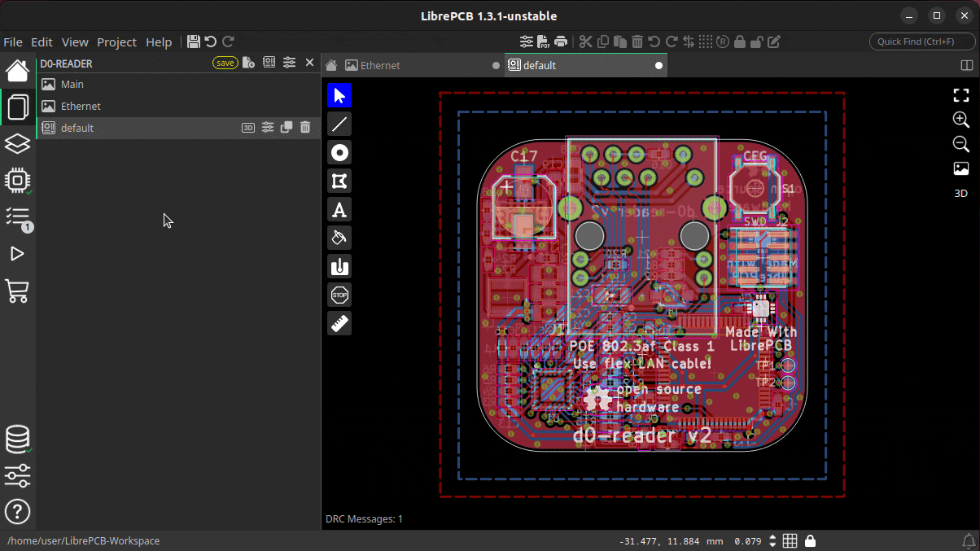Open the documents sidebar panel
This screenshot has height=551, width=980.
17,107
